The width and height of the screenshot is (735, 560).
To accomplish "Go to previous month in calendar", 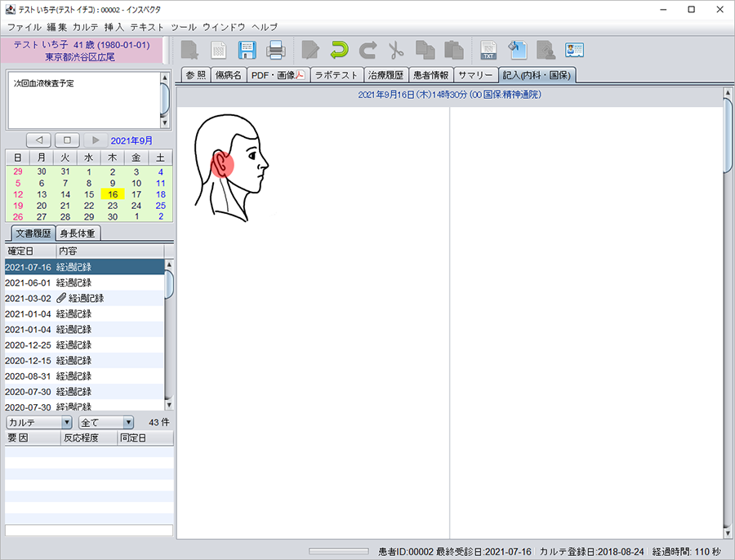I will tap(38, 140).
